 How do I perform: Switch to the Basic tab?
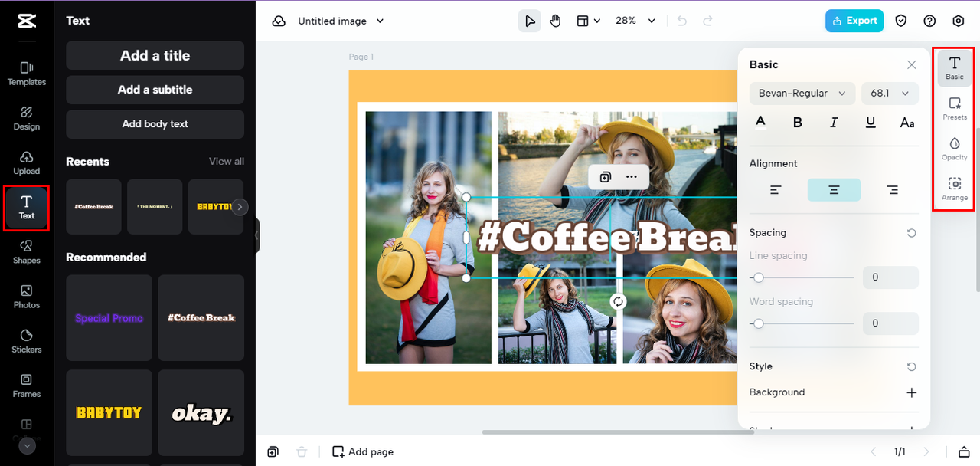[x=955, y=68]
